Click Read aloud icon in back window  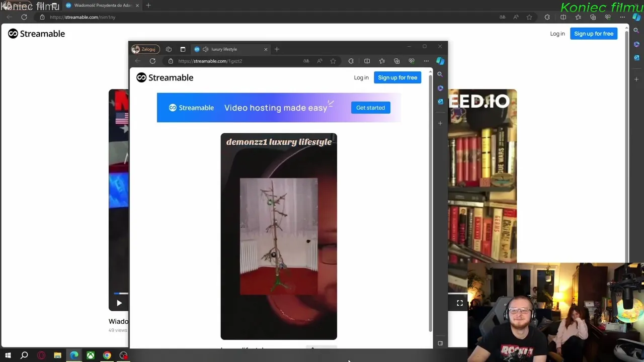click(x=516, y=17)
